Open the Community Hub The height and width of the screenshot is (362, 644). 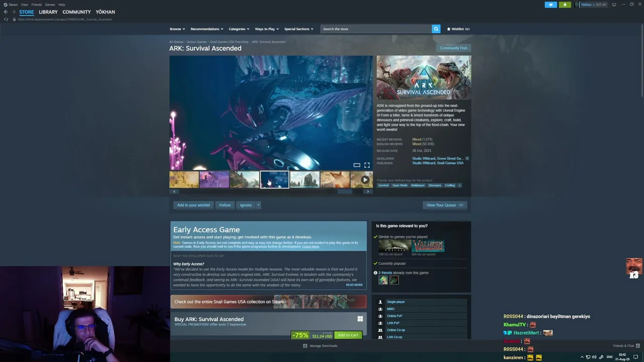point(453,48)
